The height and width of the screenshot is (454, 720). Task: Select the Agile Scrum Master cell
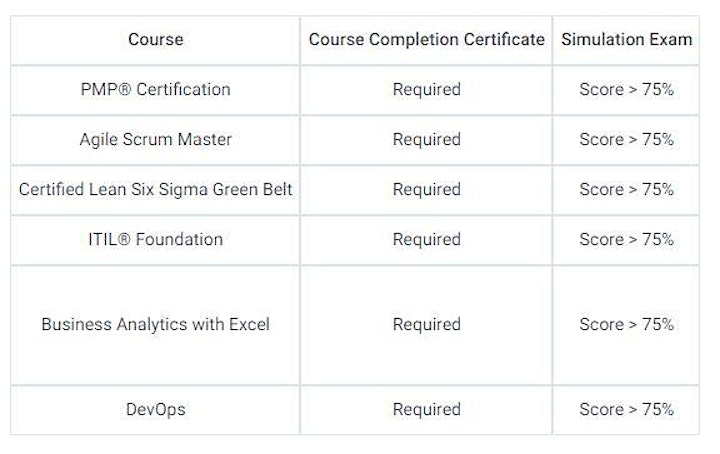point(155,140)
